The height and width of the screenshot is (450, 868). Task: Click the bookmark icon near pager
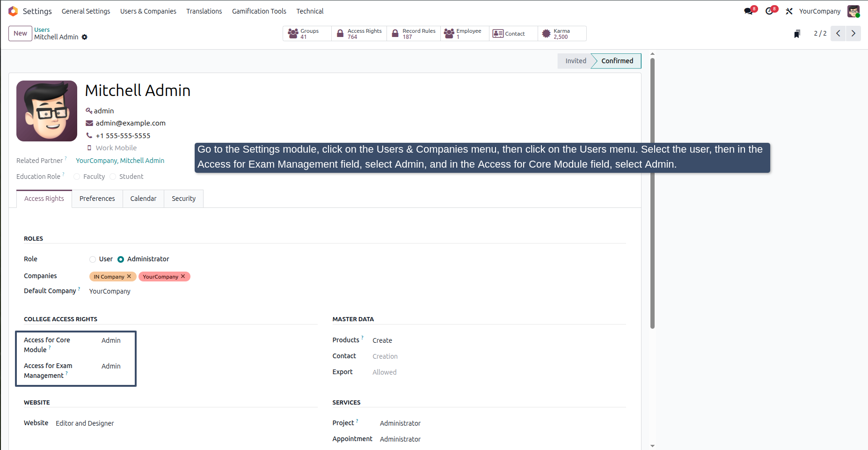coord(797,34)
